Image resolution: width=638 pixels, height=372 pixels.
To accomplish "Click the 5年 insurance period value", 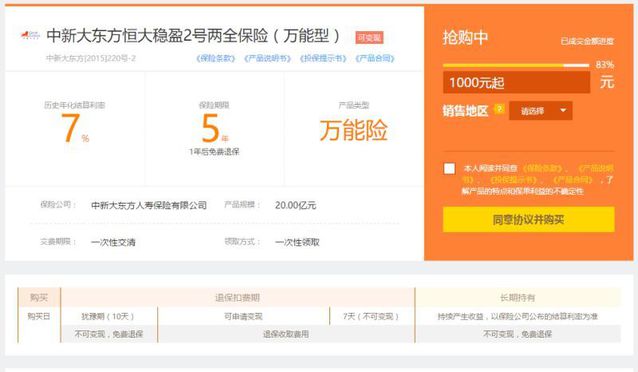I will click(214, 128).
